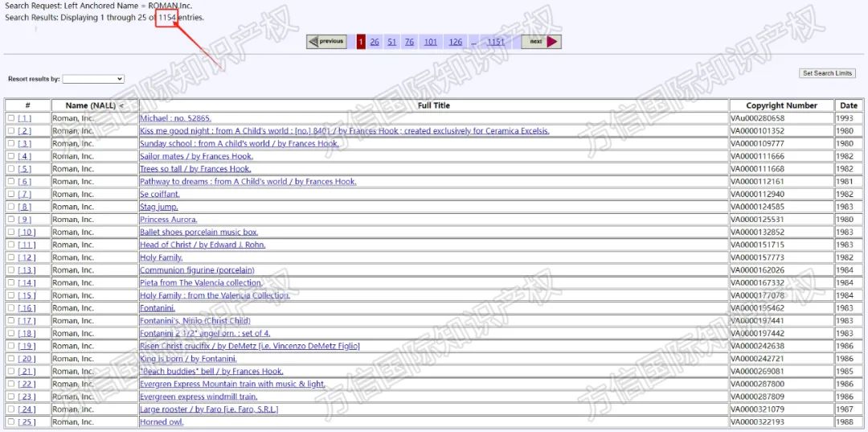868x432 pixels.
Task: Open '"Beach buddies" bell' title link
Action: click(211, 372)
